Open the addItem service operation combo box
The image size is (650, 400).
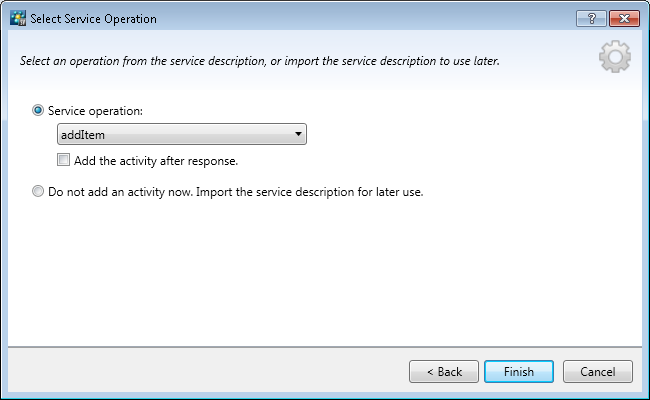pos(180,135)
